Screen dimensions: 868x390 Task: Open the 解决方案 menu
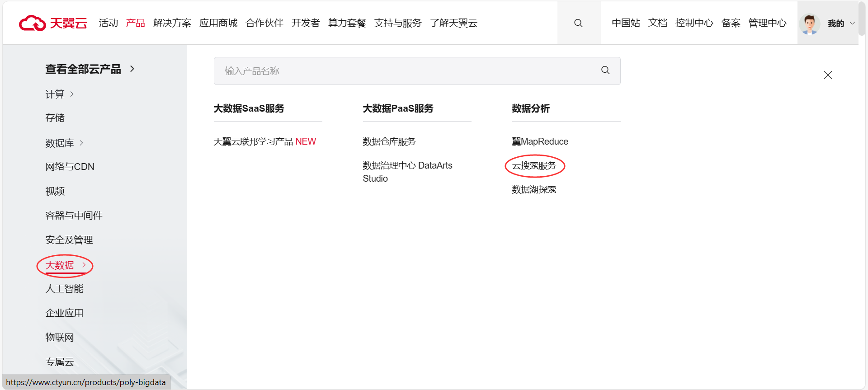[x=172, y=23]
